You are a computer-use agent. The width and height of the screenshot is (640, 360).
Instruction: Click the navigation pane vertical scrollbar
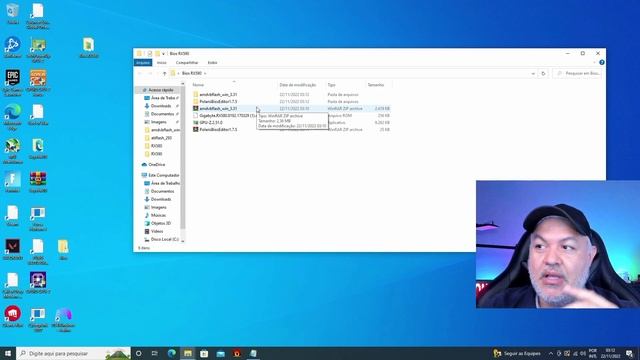[182, 163]
